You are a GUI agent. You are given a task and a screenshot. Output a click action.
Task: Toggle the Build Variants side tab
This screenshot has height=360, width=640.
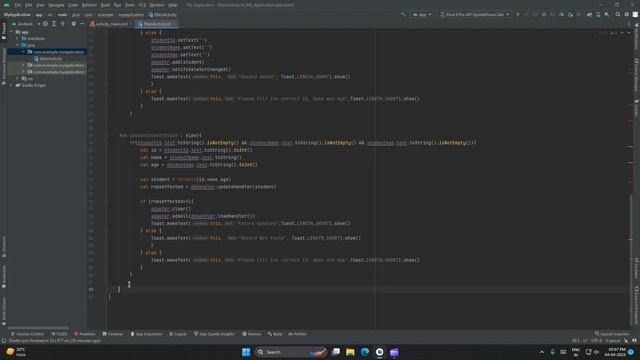point(4,311)
